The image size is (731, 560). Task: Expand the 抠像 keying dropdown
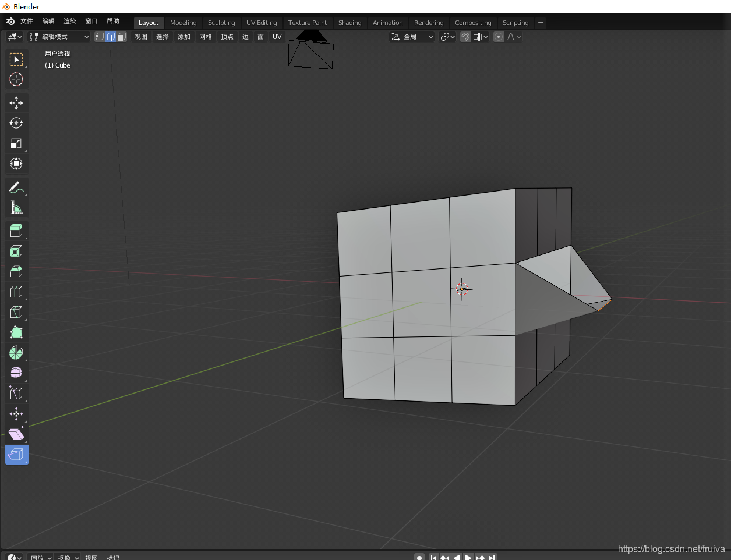pyautogui.click(x=68, y=557)
